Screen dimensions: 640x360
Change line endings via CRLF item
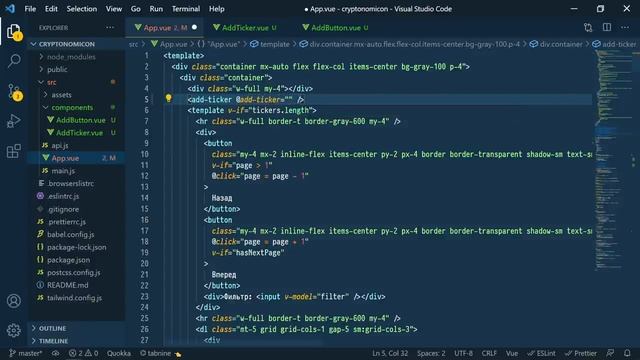click(x=489, y=353)
